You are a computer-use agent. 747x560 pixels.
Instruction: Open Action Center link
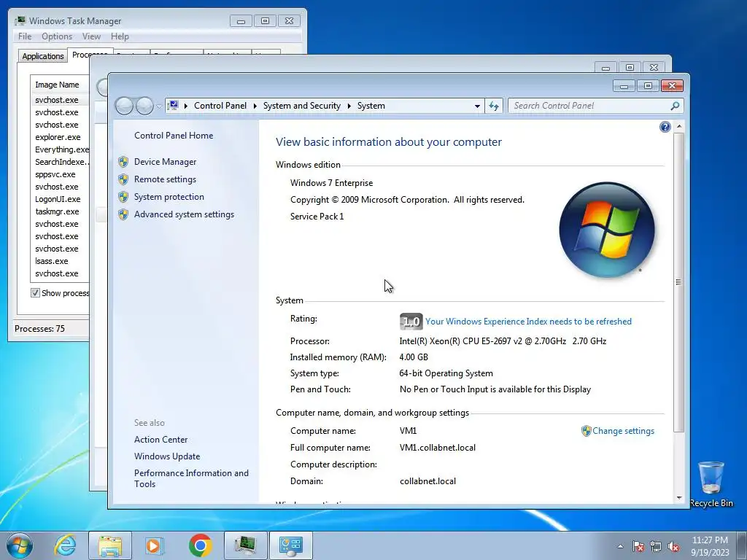coord(160,440)
